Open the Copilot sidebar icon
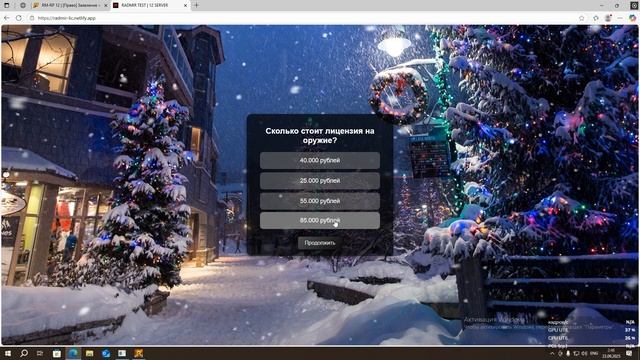 click(632, 18)
